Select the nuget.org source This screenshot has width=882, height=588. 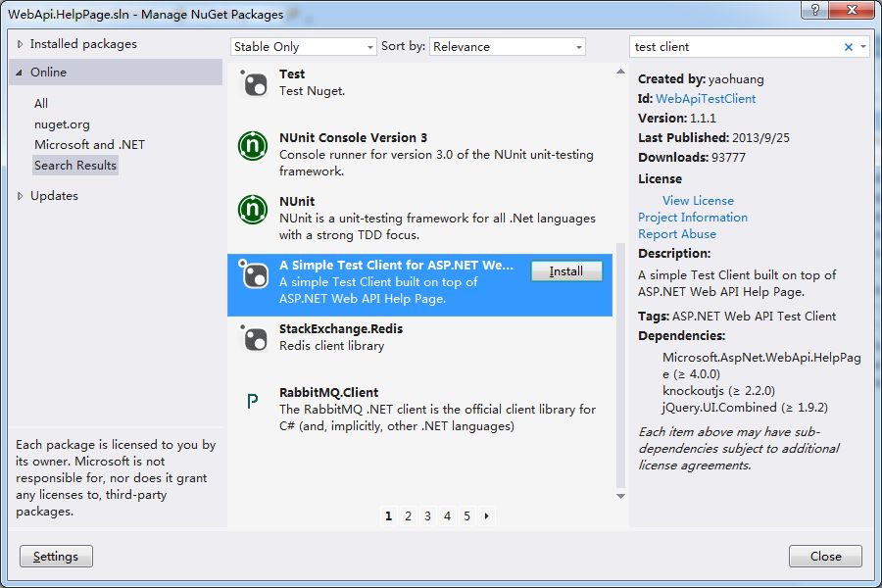62,124
